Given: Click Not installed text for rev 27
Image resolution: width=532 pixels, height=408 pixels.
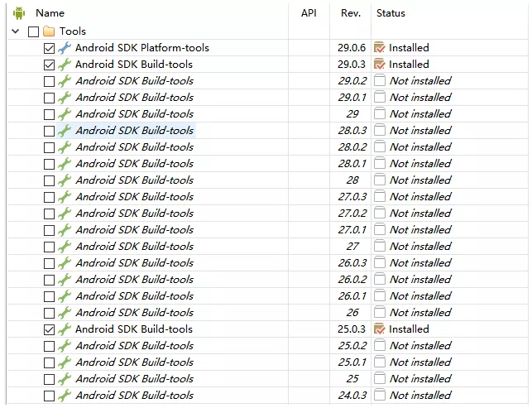Looking at the screenshot, I should (x=420, y=247).
